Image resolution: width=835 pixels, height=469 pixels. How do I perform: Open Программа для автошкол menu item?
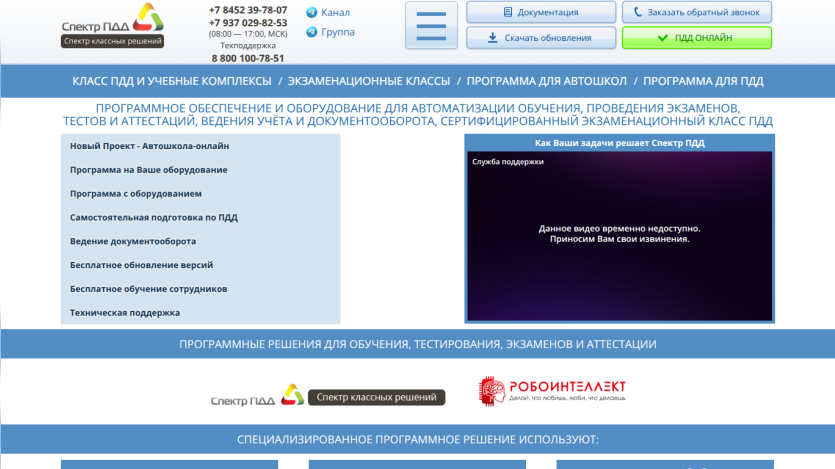[x=546, y=81]
